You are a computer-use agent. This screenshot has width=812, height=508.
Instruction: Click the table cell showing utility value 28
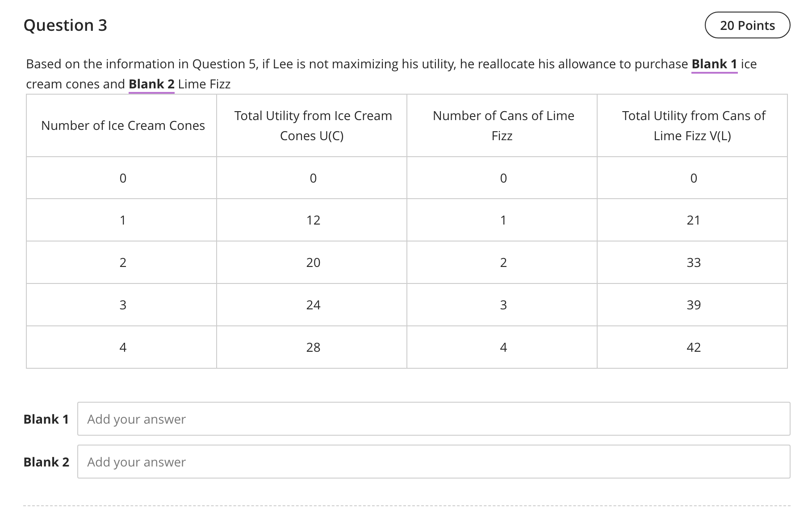[313, 347]
